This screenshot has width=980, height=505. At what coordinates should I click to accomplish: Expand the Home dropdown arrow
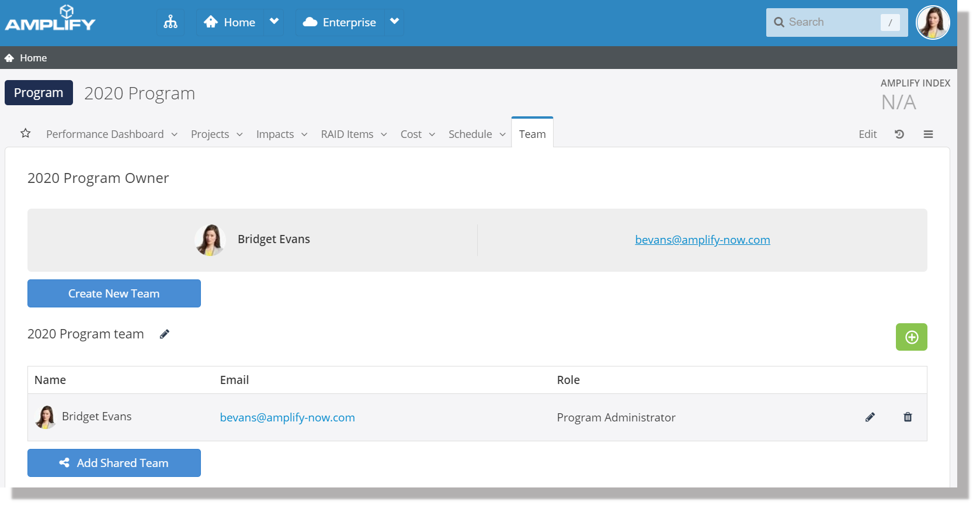[274, 22]
